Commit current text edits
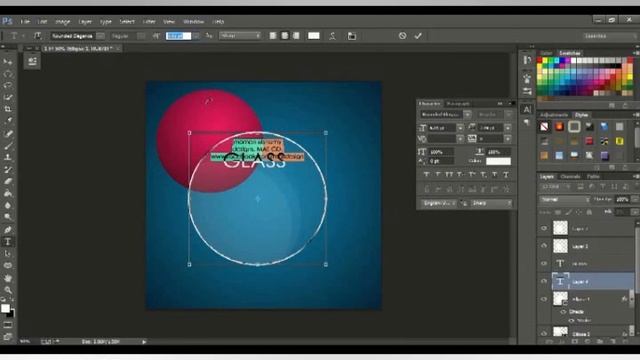Screen dimensions: 640x360 (x=418, y=36)
